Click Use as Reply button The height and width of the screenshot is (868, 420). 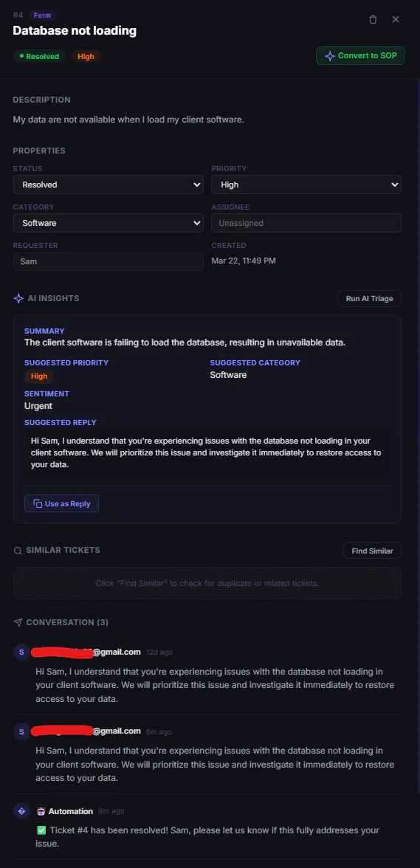tap(61, 503)
